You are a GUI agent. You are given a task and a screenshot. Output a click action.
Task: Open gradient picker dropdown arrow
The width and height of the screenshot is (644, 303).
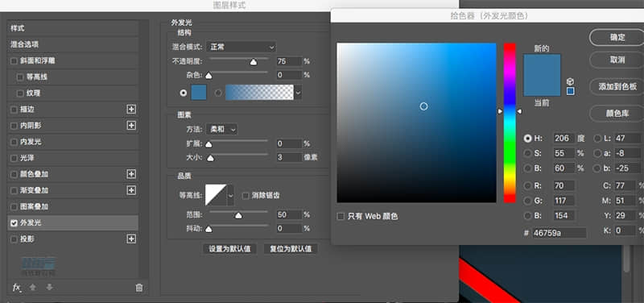(298, 93)
